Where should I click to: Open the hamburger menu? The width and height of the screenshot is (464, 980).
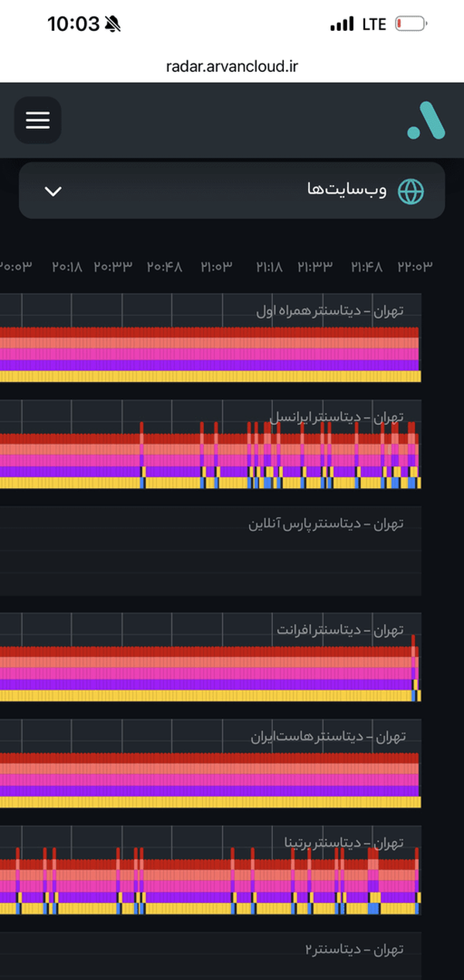(38, 120)
